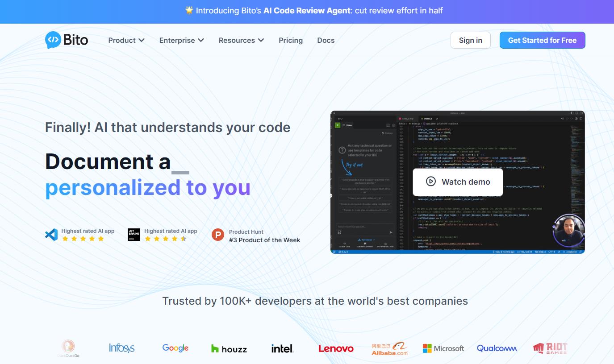This screenshot has height=364, width=614.
Task: Click the Finally! AI that understands your code heading
Action: pyautogui.click(x=168, y=128)
